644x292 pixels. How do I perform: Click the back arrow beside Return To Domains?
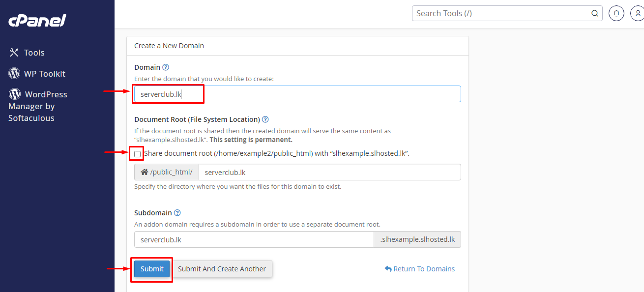[389, 268]
